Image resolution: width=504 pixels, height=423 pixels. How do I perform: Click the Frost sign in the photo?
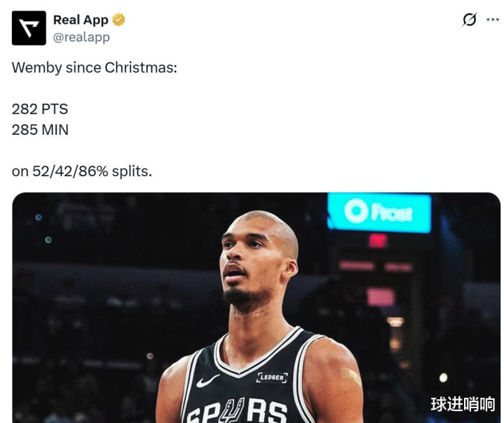click(x=379, y=213)
